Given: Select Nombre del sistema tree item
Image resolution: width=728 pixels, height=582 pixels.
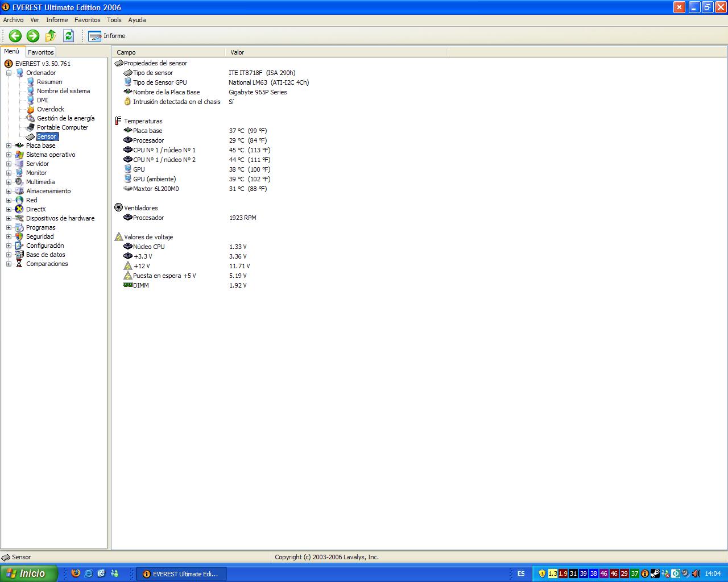Looking at the screenshot, I should pos(63,91).
